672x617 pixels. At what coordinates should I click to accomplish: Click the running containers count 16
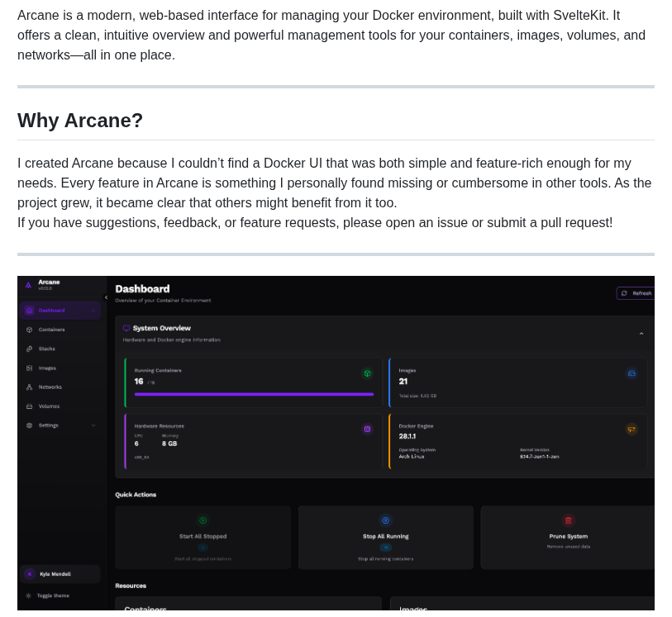[x=138, y=381]
